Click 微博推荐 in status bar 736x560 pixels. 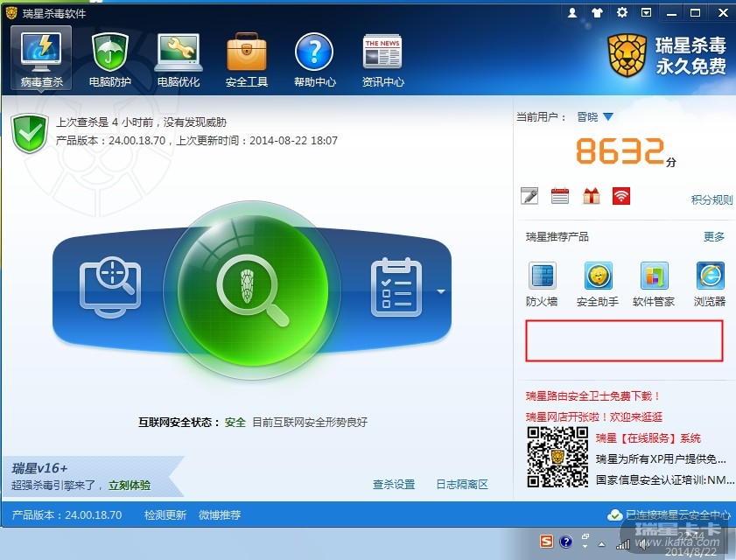220,514
